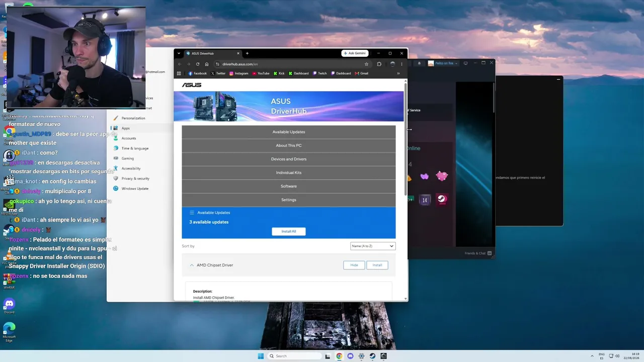This screenshot has width=644, height=362.
Task: Show more bookmarks with the double chevron
Action: tap(398, 73)
